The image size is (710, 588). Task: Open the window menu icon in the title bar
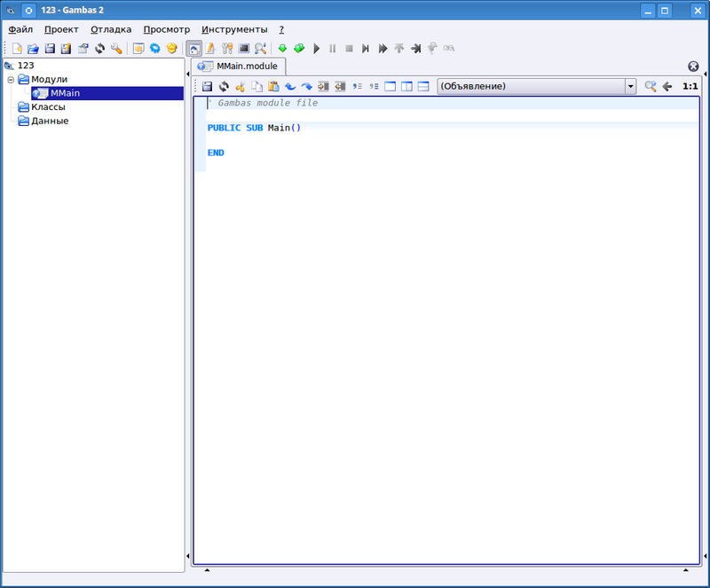tap(11, 10)
